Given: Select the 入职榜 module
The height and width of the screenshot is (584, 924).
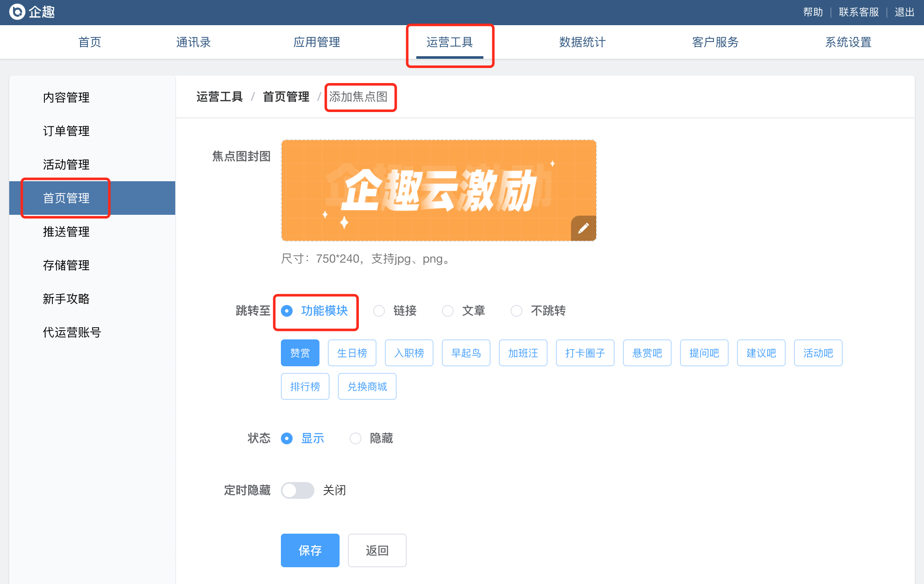Looking at the screenshot, I should coord(409,353).
